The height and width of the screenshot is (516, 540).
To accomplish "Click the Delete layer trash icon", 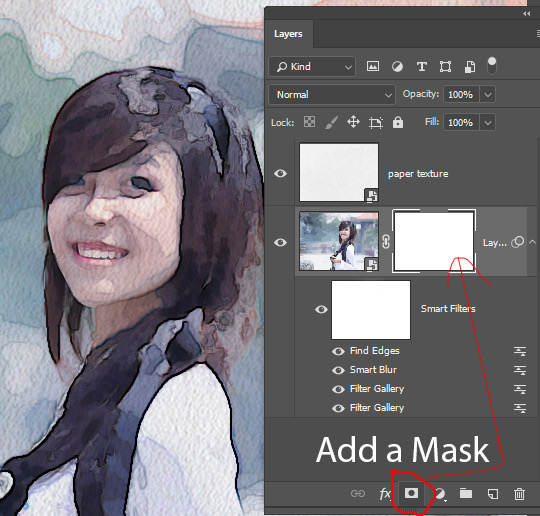I will click(519, 494).
